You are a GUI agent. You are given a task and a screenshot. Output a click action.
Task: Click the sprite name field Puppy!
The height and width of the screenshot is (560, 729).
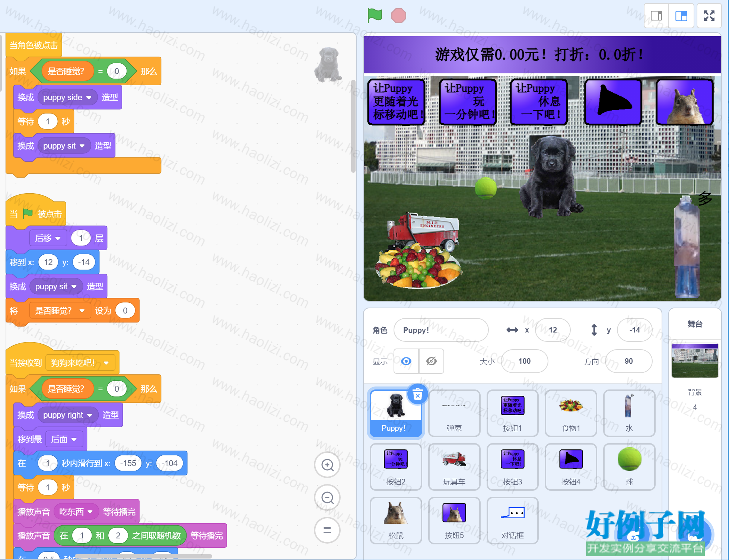(441, 330)
